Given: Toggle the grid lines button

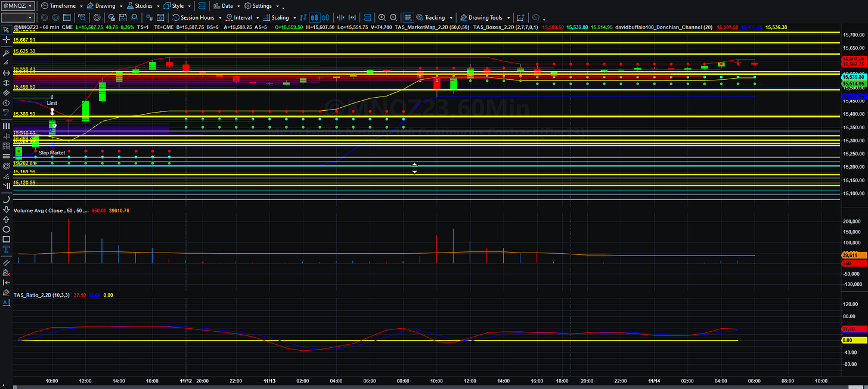Looking at the screenshot, I should (x=408, y=18).
